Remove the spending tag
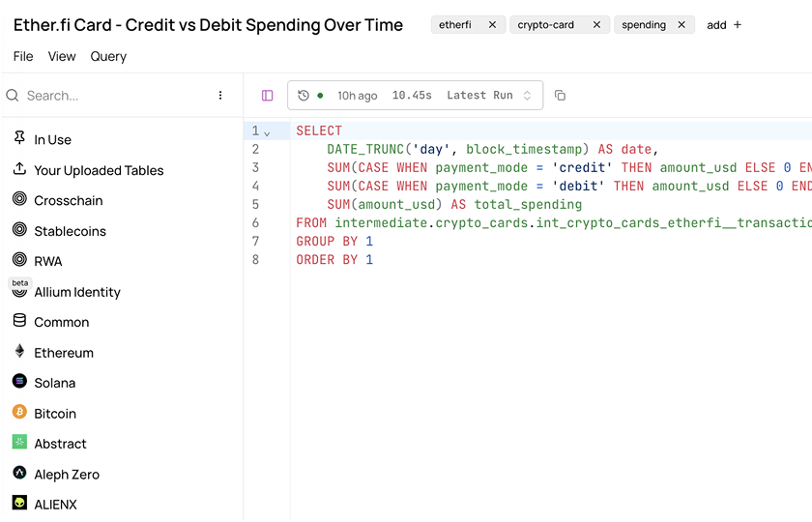The height and width of the screenshot is (522, 812). pos(681,25)
